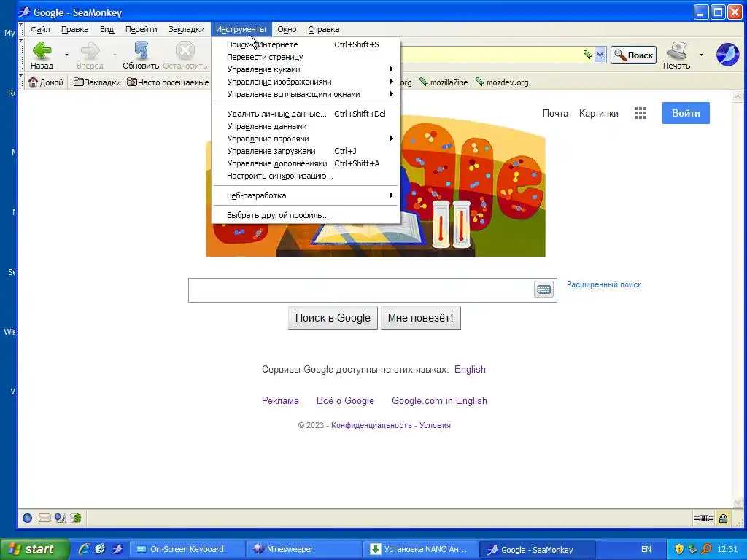This screenshot has height=560, width=747.
Task: Open the Перейти menu
Action: point(141,29)
